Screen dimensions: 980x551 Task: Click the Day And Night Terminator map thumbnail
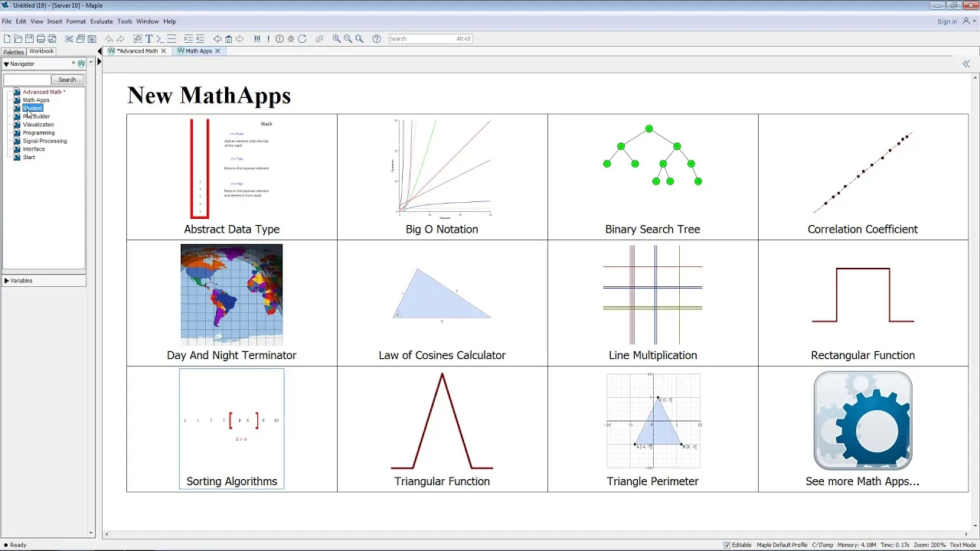tap(231, 295)
